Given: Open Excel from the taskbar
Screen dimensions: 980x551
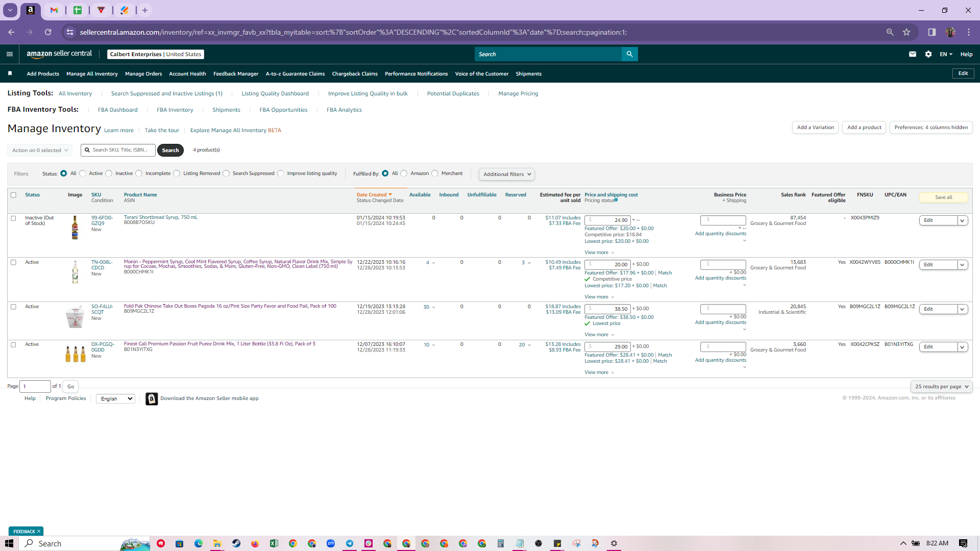Looking at the screenshot, I should click(x=274, y=543).
